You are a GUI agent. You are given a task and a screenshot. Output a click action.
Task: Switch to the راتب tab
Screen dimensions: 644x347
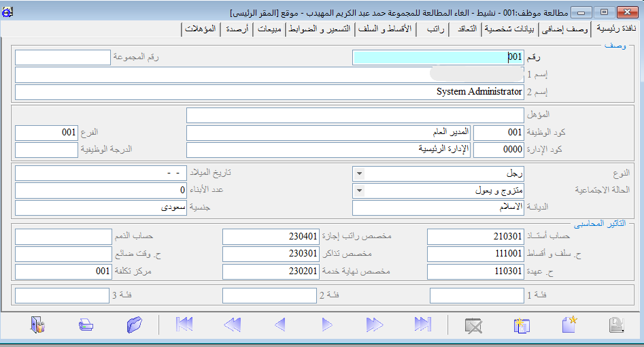point(435,29)
